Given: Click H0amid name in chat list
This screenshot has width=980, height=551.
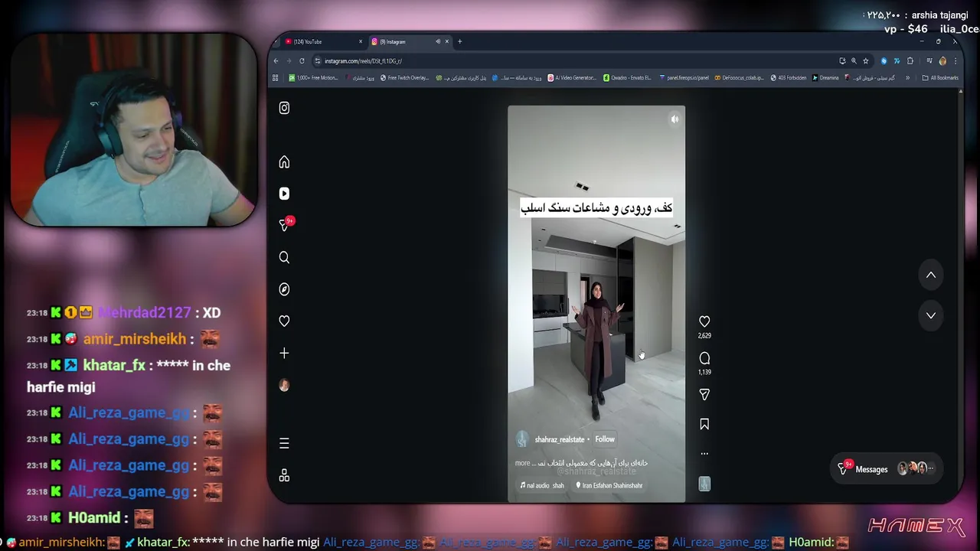Looking at the screenshot, I should click(x=94, y=518).
